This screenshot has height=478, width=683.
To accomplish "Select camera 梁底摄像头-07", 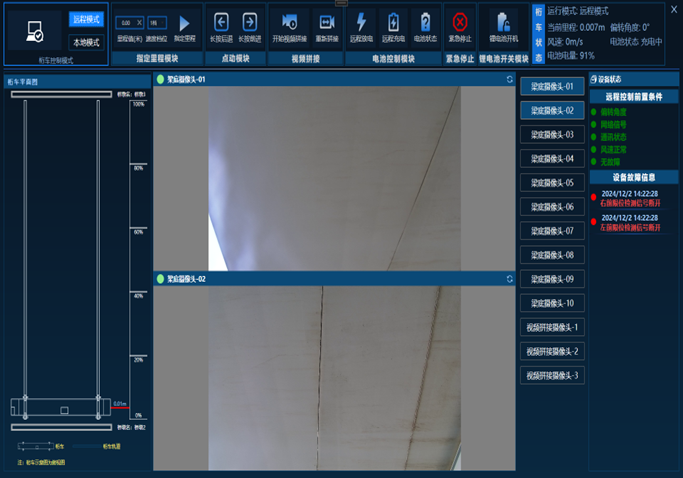I will coord(552,231).
